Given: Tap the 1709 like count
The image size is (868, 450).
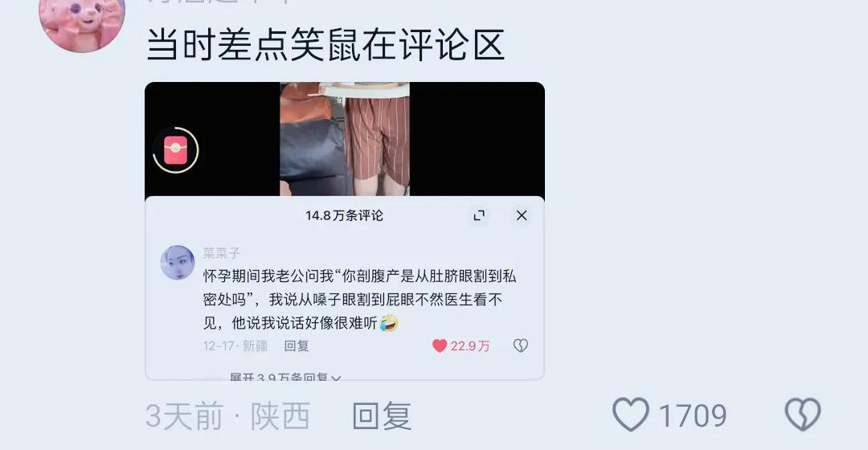Looking at the screenshot, I should [693, 415].
